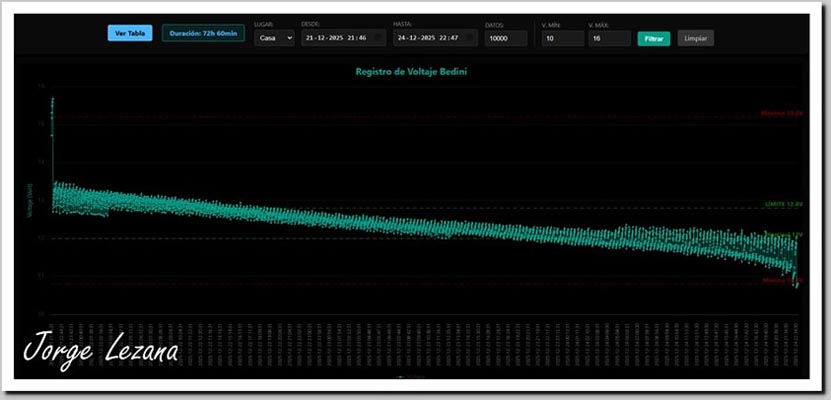
Task: Click the Hasta date-time field
Action: (x=430, y=38)
